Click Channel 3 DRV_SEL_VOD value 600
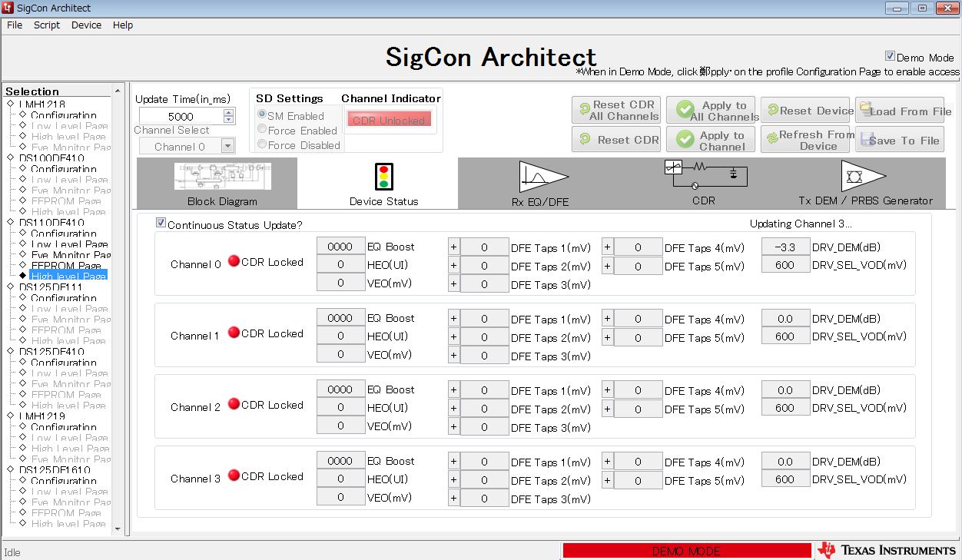Screen dimensions: 962x560 [x=785, y=479]
